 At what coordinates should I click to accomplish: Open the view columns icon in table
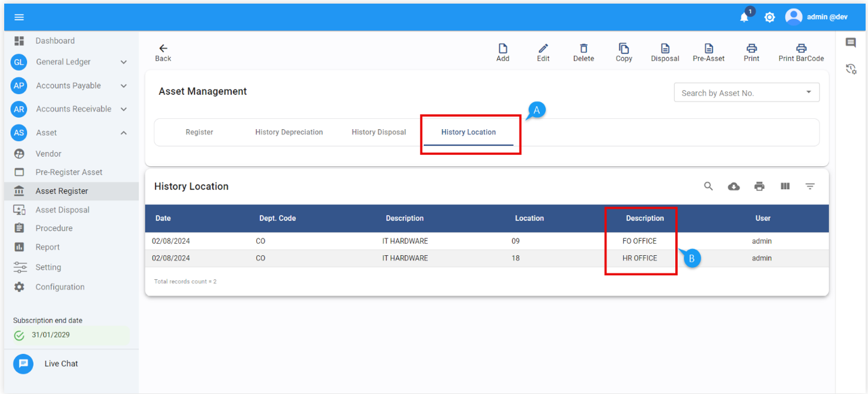tap(785, 187)
